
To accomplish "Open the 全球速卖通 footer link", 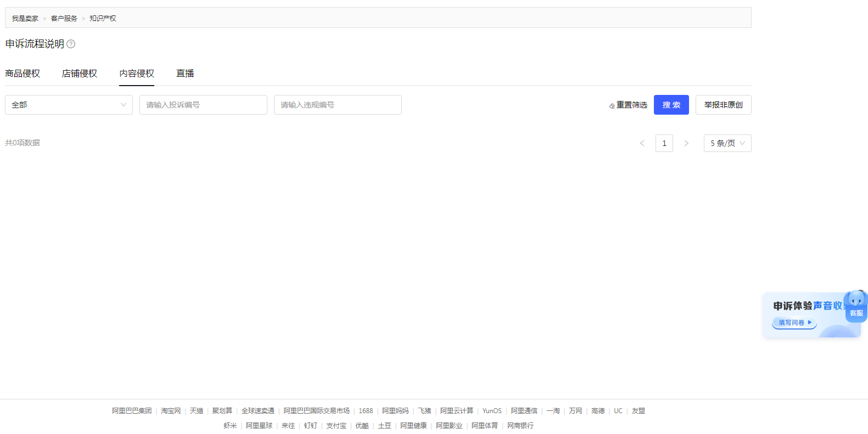I will click(258, 411).
